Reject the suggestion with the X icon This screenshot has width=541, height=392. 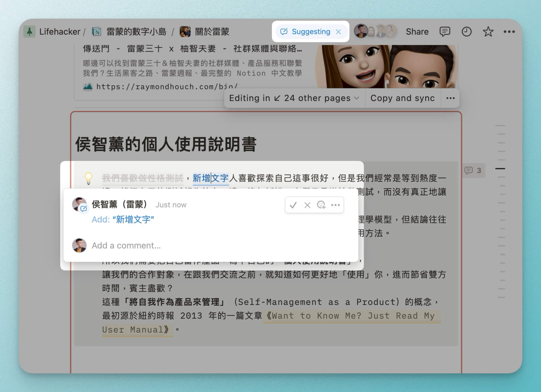307,205
